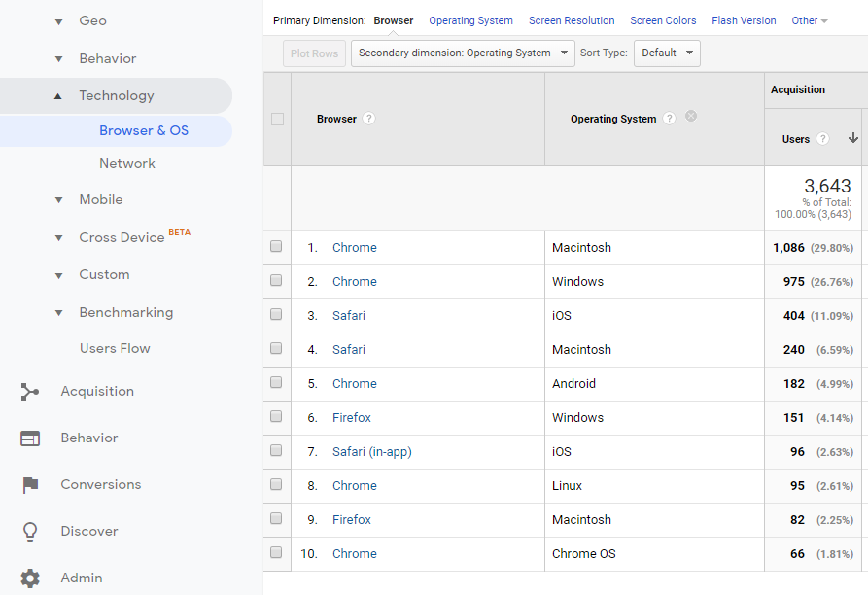Collapse the Technology section in sidebar
Screen dimensions: 868x595
pos(58,96)
